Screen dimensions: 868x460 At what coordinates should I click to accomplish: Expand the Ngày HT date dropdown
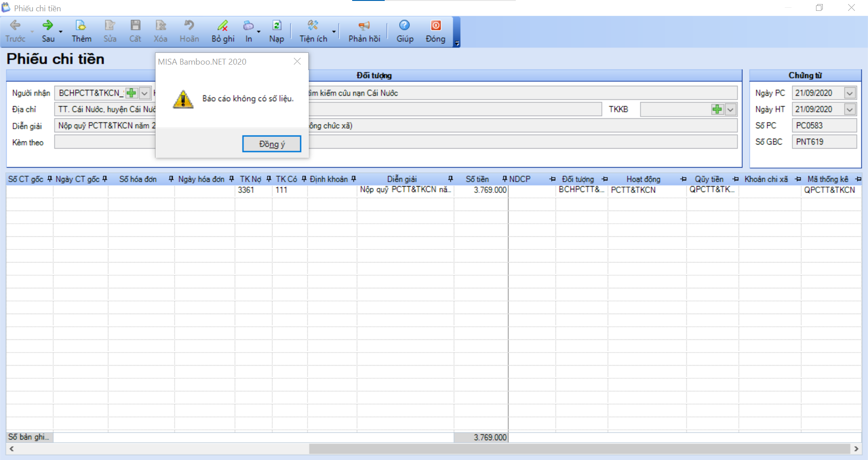tap(850, 109)
